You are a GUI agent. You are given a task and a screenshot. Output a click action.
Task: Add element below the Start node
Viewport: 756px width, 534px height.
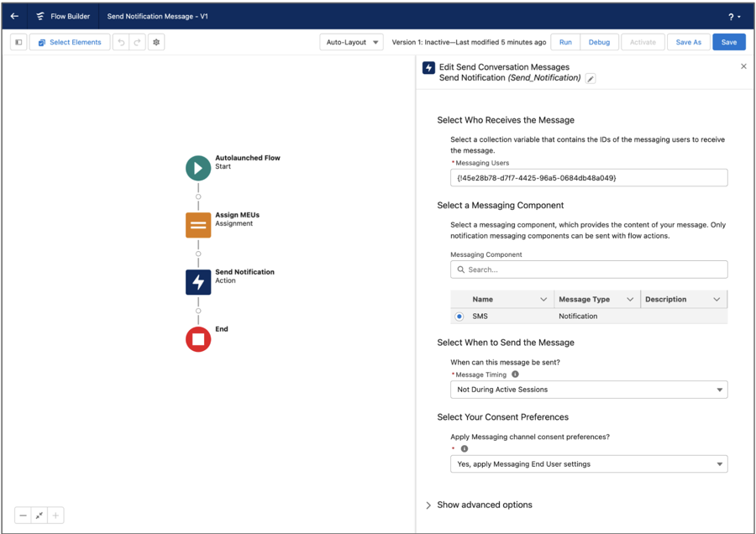coord(198,196)
